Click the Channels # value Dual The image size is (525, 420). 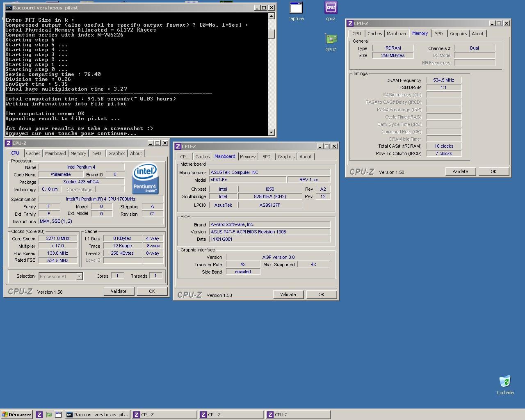475,48
